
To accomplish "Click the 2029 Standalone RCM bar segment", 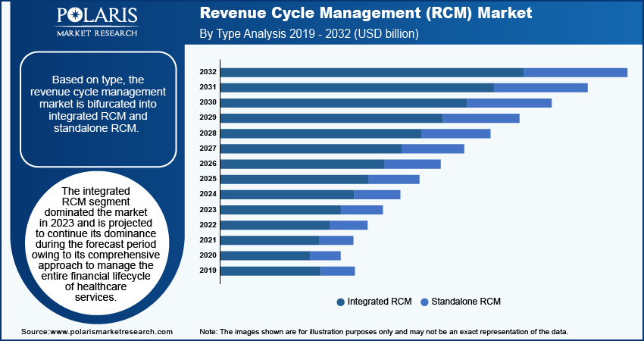I will click(x=481, y=118).
